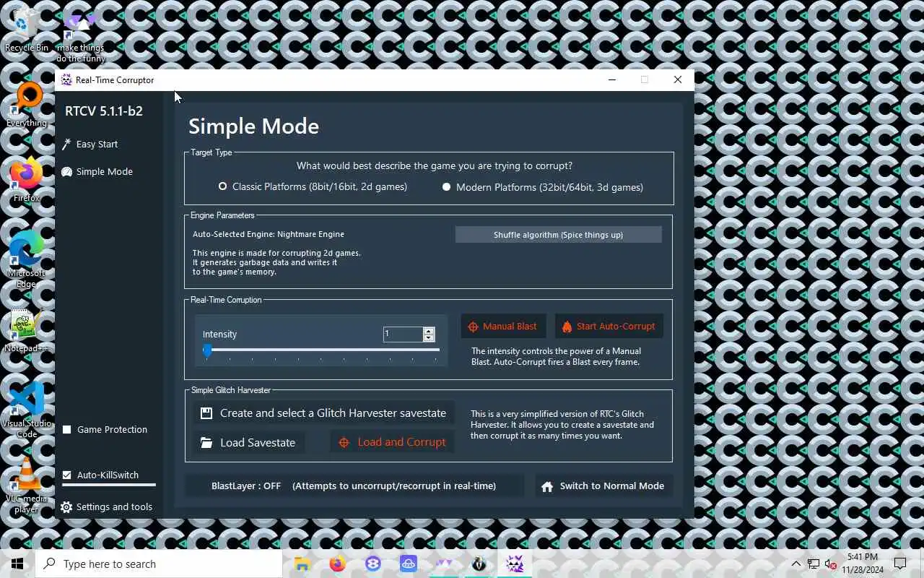The width and height of the screenshot is (924, 578).
Task: Click Switch to Normal Mode
Action: click(603, 486)
